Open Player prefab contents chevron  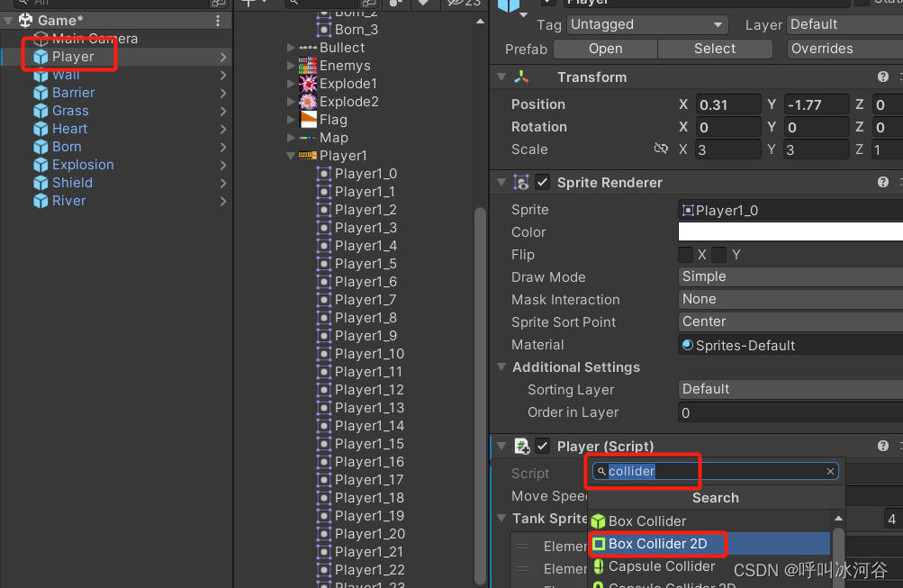tap(223, 57)
